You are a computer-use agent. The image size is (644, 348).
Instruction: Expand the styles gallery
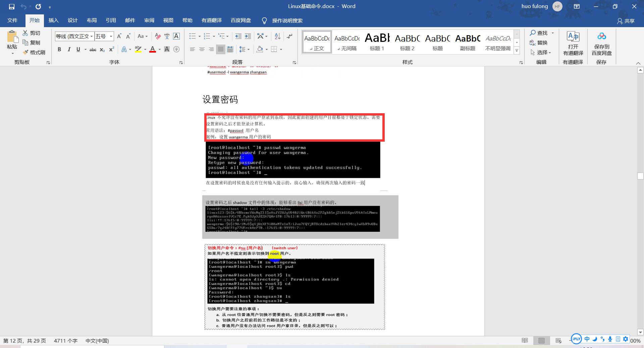click(517, 51)
